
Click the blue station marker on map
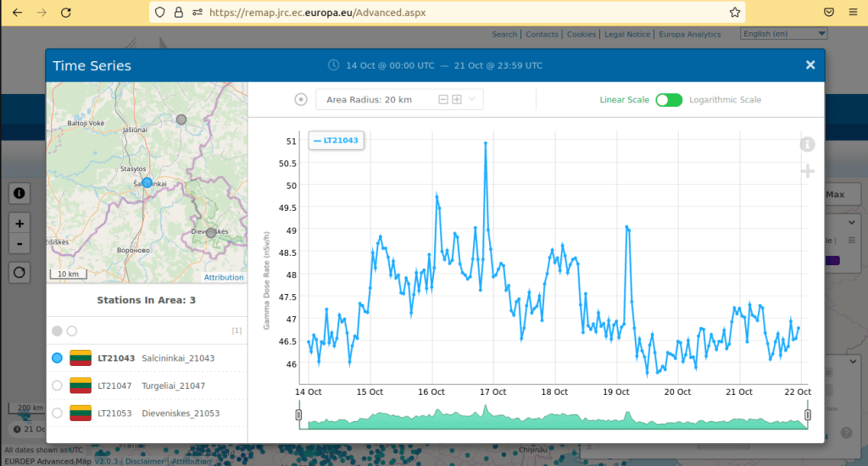tap(147, 182)
